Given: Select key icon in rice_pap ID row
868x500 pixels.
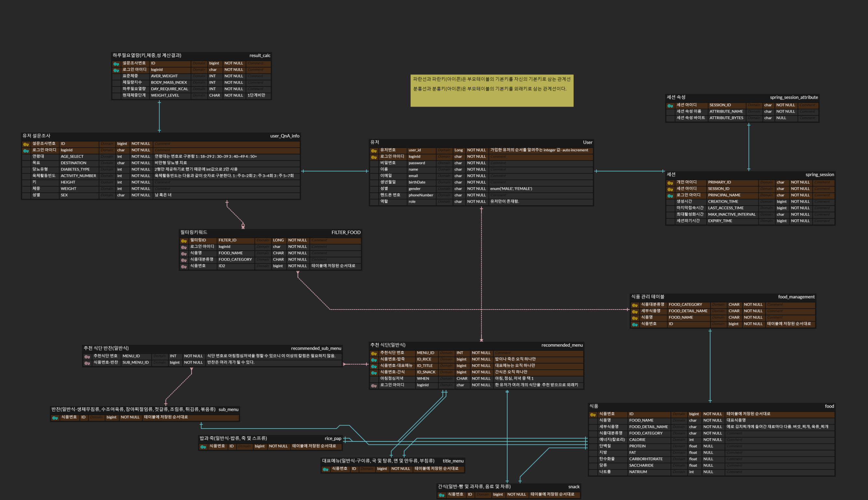Looking at the screenshot, I should pyautogui.click(x=203, y=447).
